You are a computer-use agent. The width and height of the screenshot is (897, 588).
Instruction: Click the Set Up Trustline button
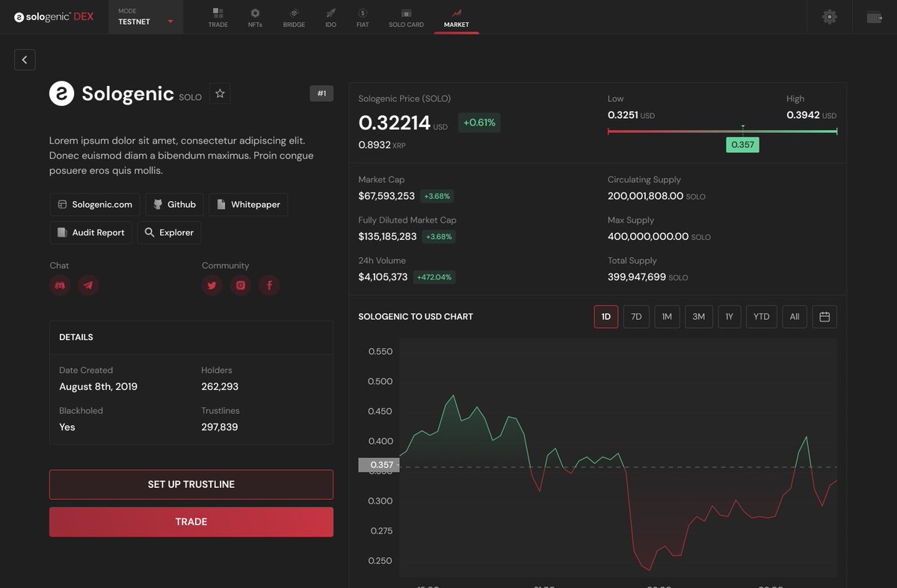coord(191,484)
